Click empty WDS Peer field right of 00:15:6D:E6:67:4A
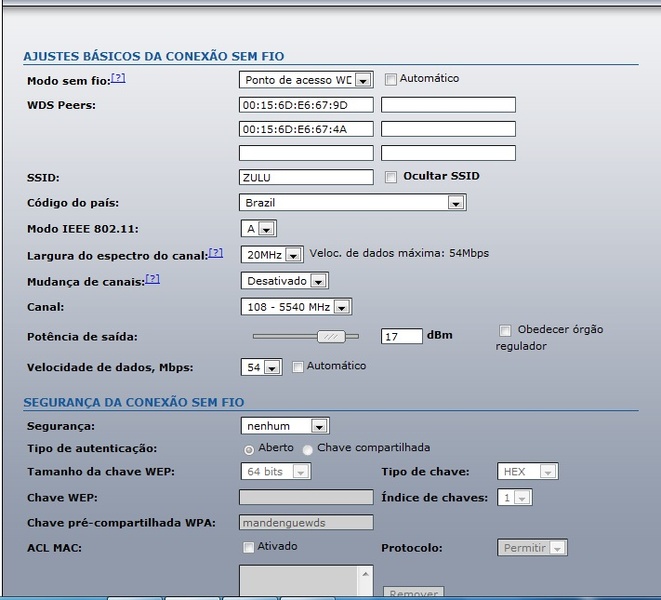Image resolution: width=661 pixels, height=600 pixels. coord(448,129)
